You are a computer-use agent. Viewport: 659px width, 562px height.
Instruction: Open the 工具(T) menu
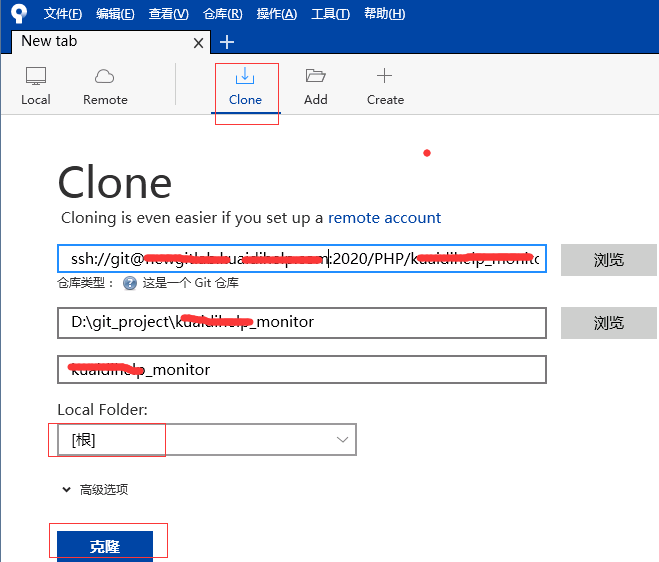pyautogui.click(x=330, y=14)
